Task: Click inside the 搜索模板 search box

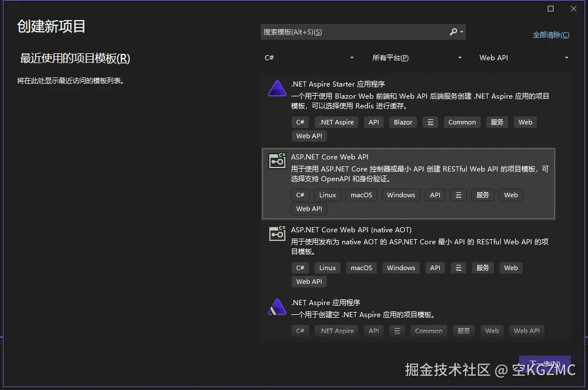Action: pos(345,32)
